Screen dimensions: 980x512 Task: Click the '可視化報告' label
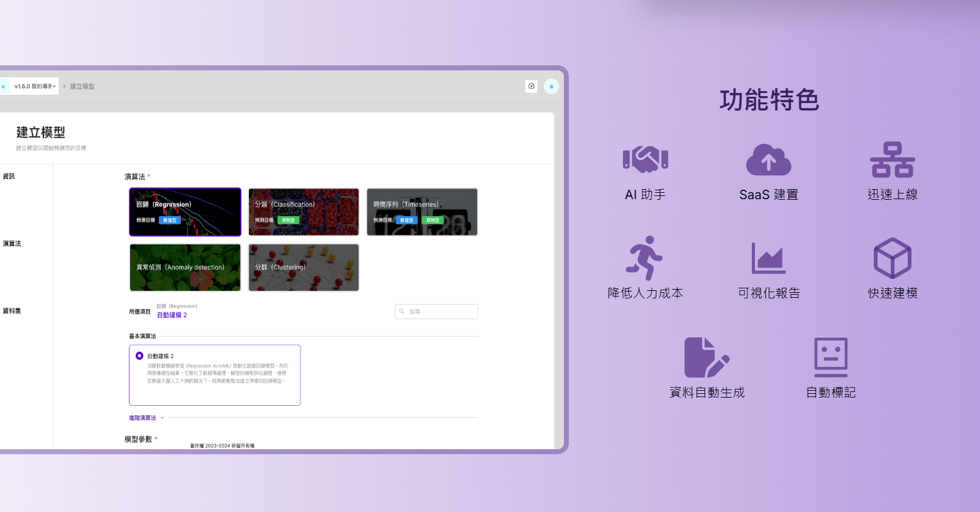[x=768, y=293]
